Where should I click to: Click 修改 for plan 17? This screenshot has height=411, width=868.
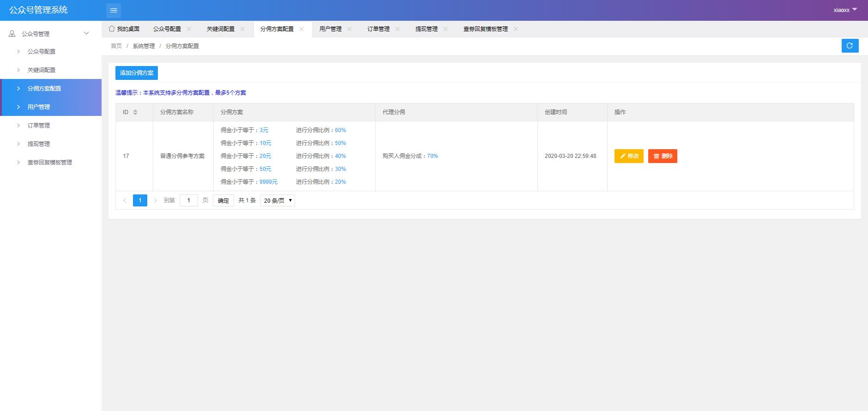tap(629, 156)
